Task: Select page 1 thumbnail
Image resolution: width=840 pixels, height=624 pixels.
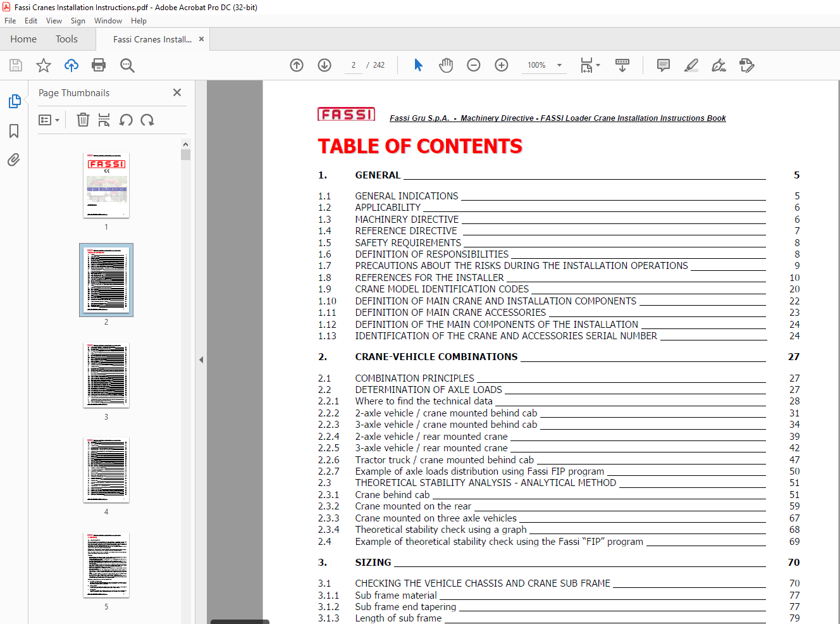Action: pyautogui.click(x=106, y=185)
